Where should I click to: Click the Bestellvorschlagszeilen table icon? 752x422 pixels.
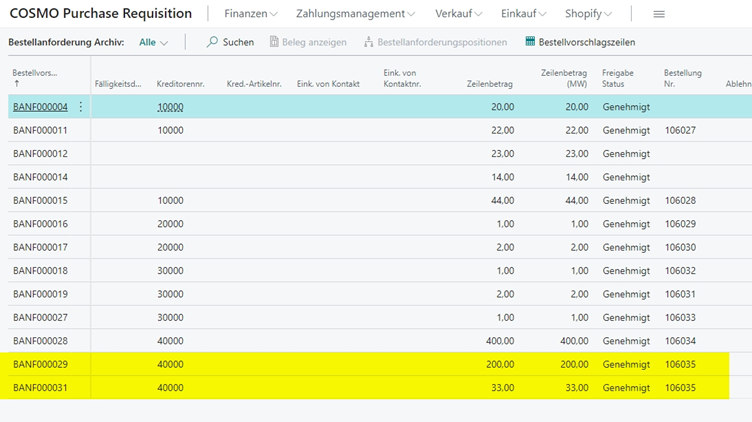click(x=530, y=42)
